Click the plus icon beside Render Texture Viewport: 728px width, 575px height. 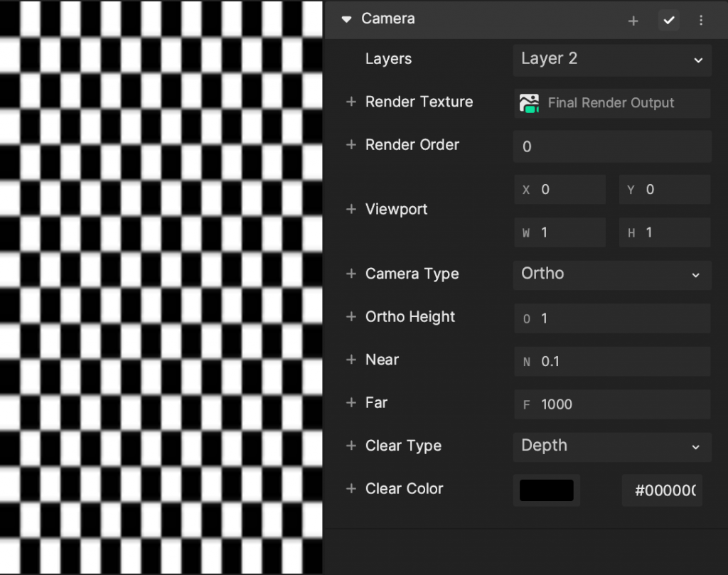[x=351, y=102]
